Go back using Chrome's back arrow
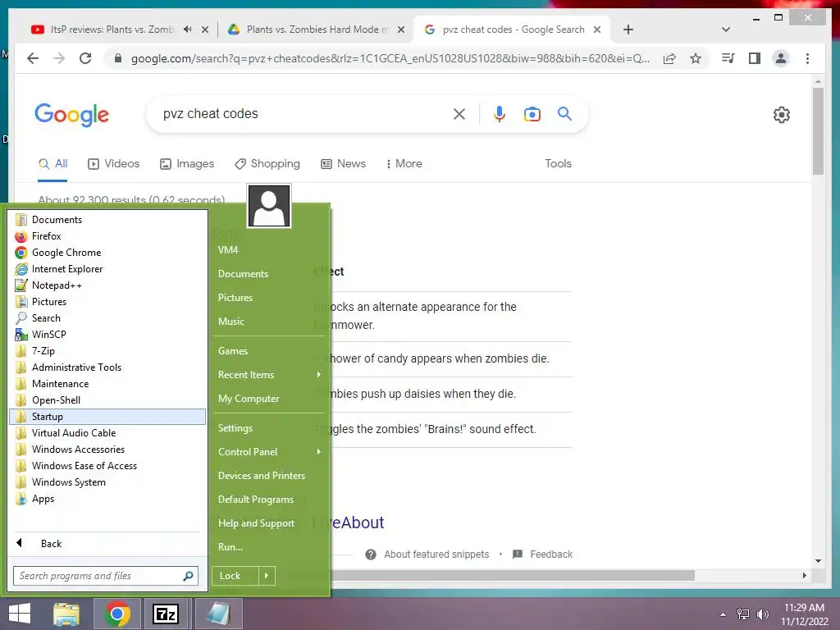The image size is (840, 630). (x=33, y=58)
